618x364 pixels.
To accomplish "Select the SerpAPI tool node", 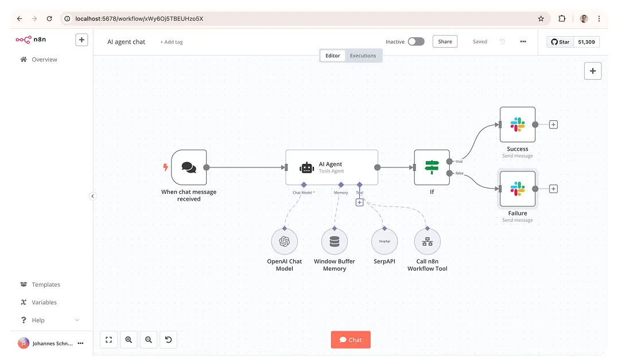I will point(384,241).
